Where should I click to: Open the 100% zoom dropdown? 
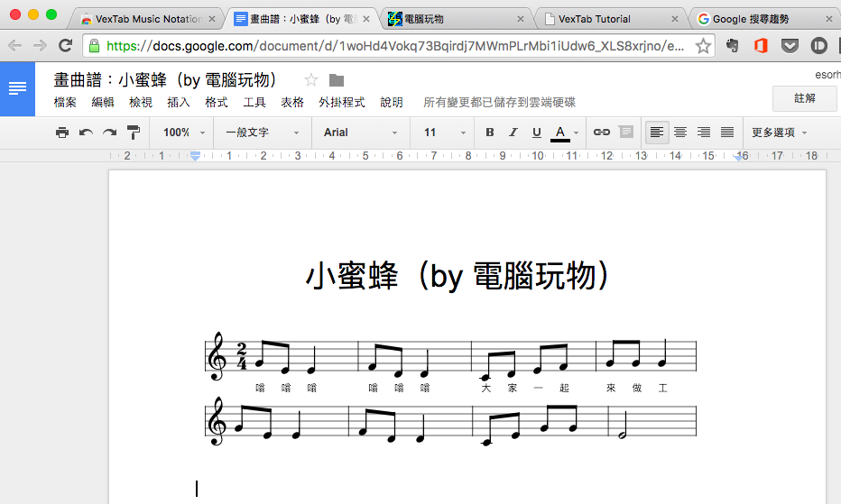point(184,133)
